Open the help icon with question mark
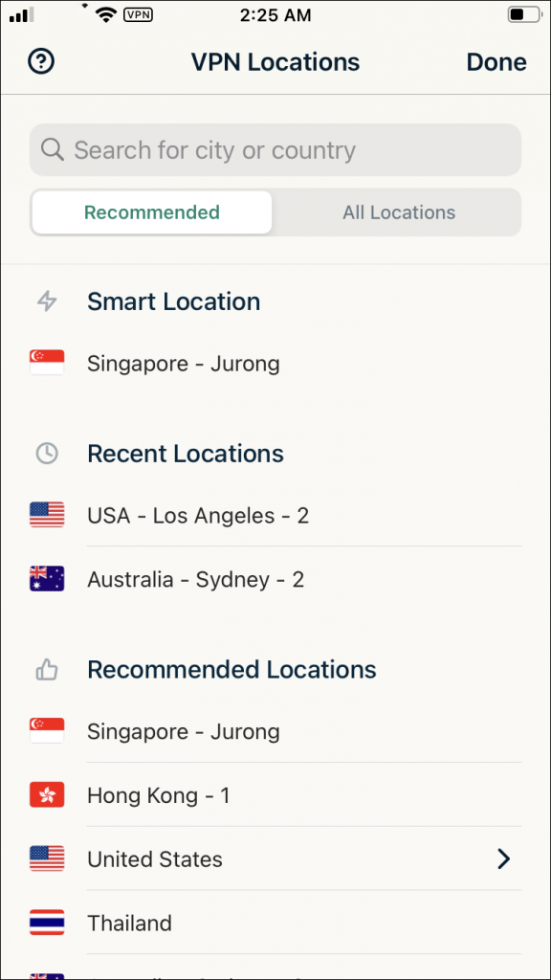The width and height of the screenshot is (551, 980). click(40, 61)
